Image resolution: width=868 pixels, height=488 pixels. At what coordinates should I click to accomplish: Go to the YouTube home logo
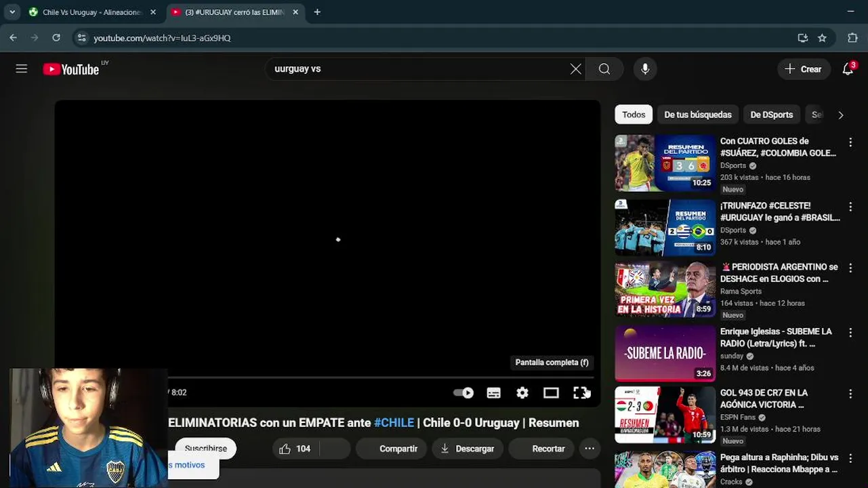pos(71,68)
